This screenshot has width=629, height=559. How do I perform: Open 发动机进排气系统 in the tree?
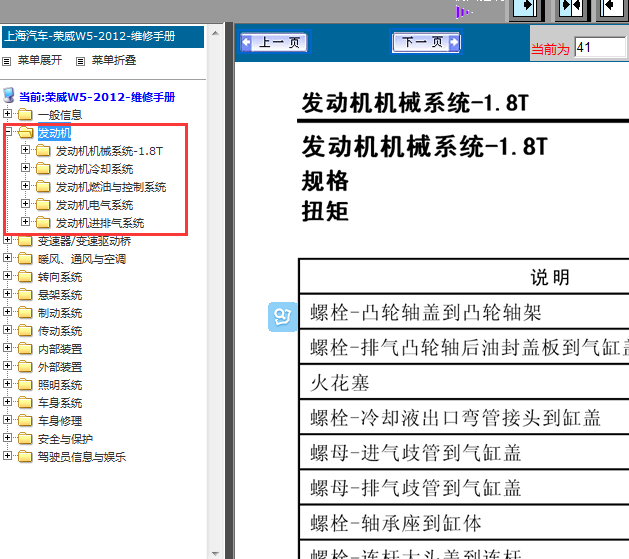[x=100, y=223]
